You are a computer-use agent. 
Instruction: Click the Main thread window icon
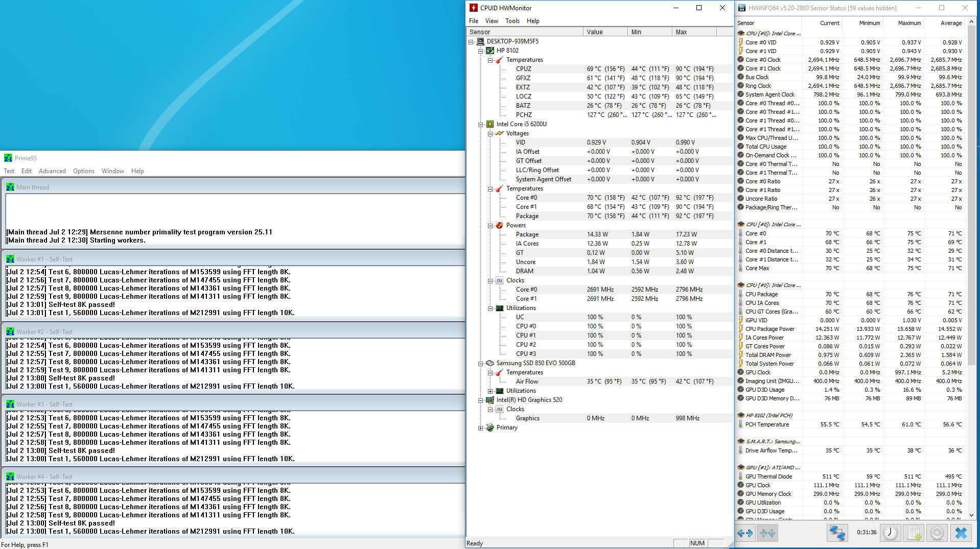(10, 187)
